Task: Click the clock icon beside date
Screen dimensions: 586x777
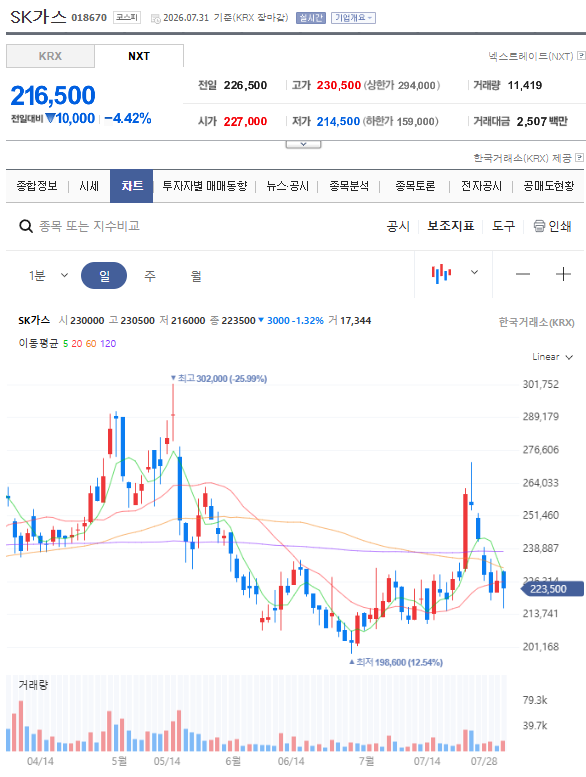Action: click(x=156, y=18)
